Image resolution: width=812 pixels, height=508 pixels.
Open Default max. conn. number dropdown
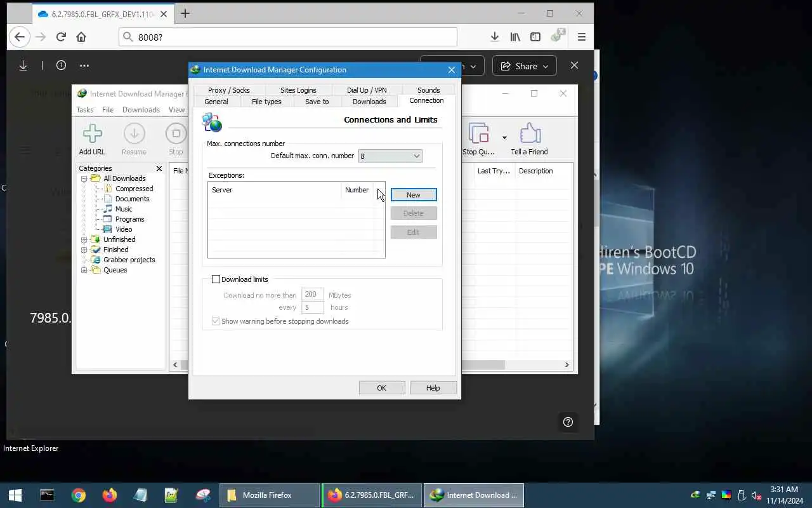tap(390, 156)
